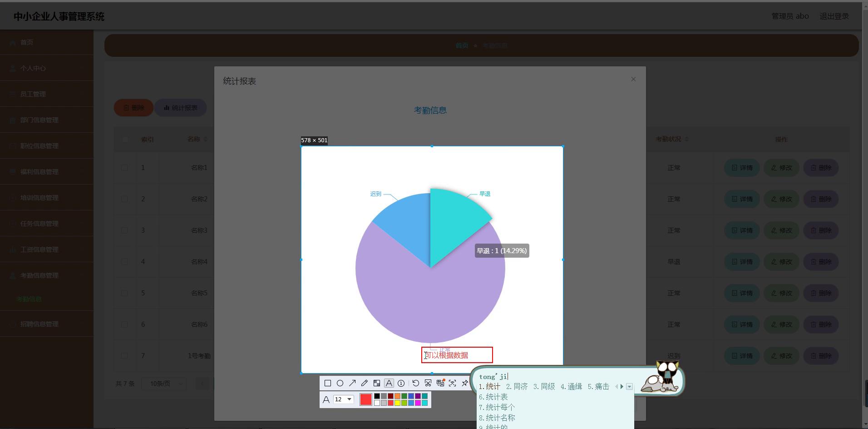Select the numbered marker tool
The height and width of the screenshot is (429, 868).
[401, 383]
